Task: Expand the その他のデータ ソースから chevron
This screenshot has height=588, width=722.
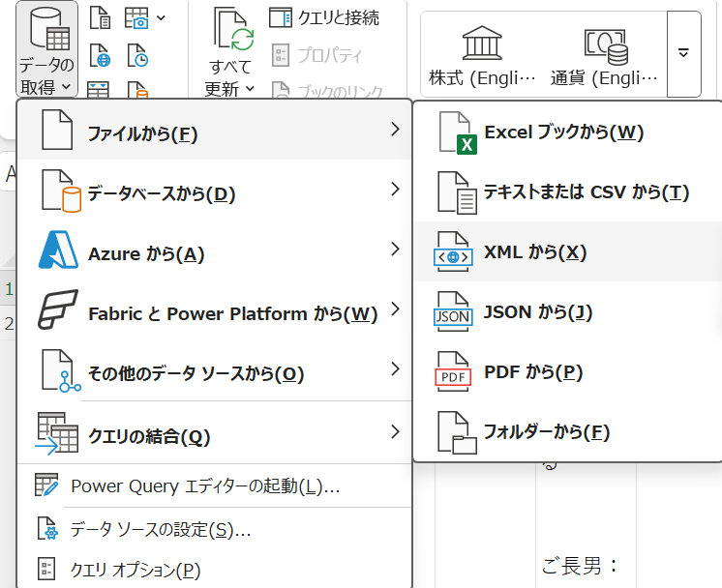Action: point(395,368)
